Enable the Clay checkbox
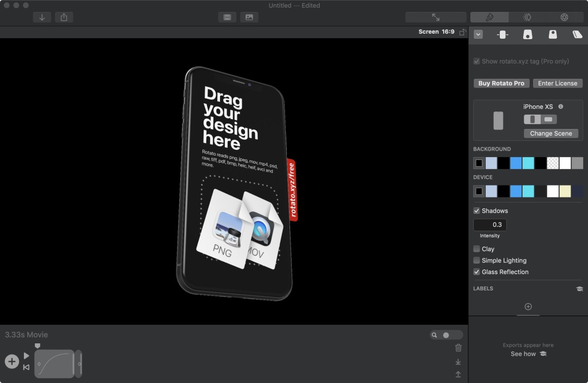 pyautogui.click(x=476, y=249)
